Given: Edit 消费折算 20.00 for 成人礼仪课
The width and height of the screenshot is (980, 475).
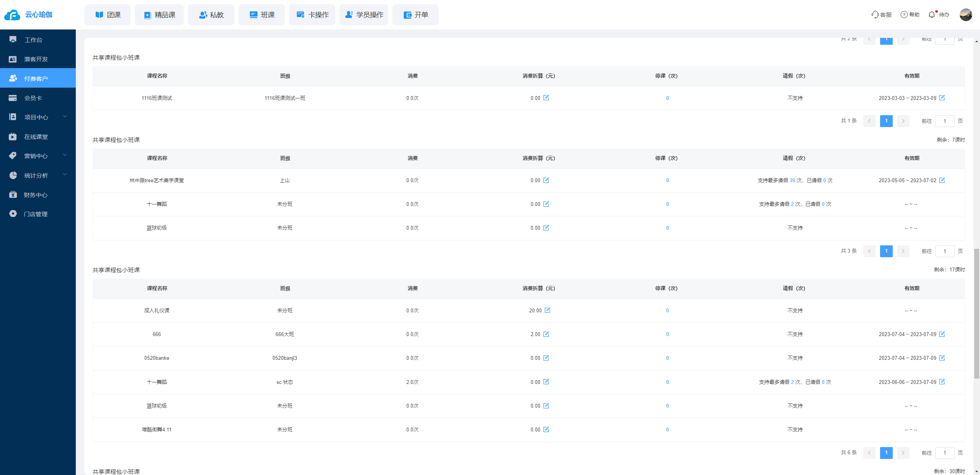Looking at the screenshot, I should tap(548, 310).
